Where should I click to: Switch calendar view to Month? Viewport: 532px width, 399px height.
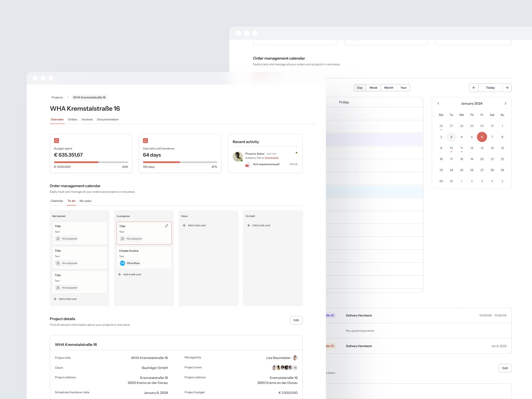[389, 88]
